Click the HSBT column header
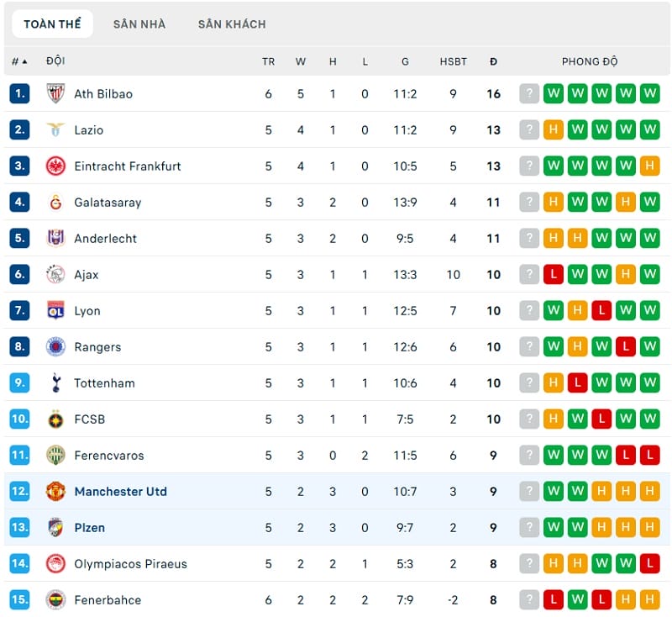Screen dimensions: 672x617 coord(453,61)
